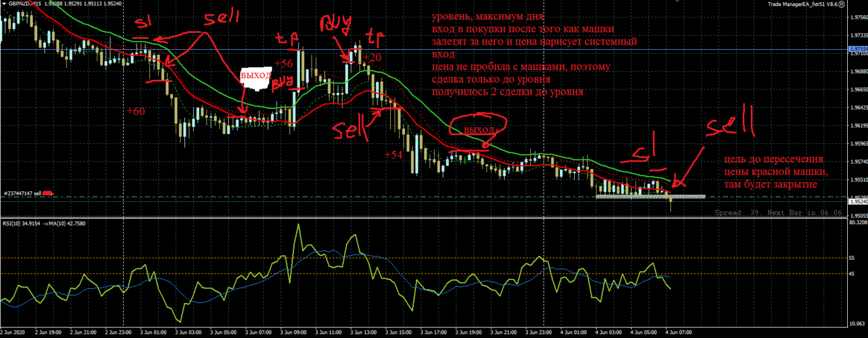Toggle one-click trading arrow beside GBPNZD title
This screenshot has height=338, width=868.
(3, 3)
